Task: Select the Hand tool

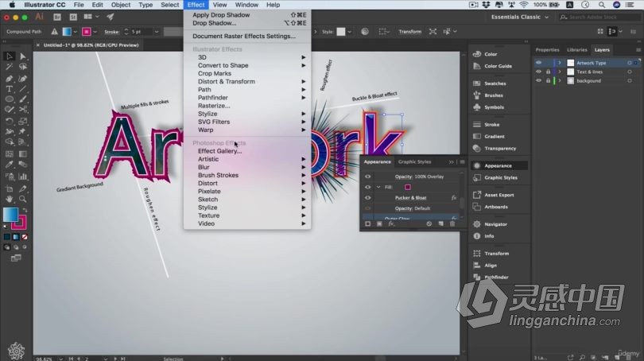Action: click(9, 200)
